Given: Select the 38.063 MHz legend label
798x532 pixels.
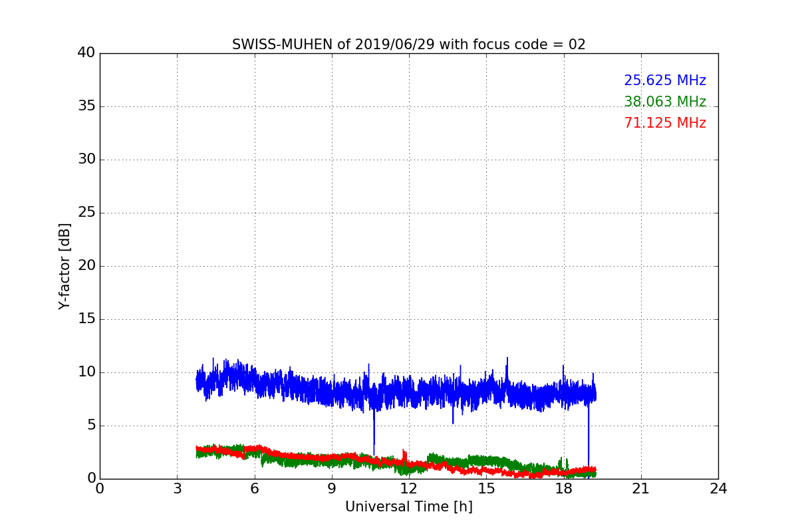Looking at the screenshot, I should coord(665,102).
